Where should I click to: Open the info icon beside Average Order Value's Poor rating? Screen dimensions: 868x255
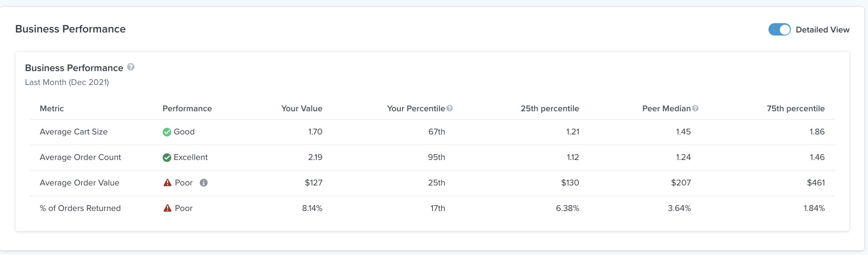(204, 183)
